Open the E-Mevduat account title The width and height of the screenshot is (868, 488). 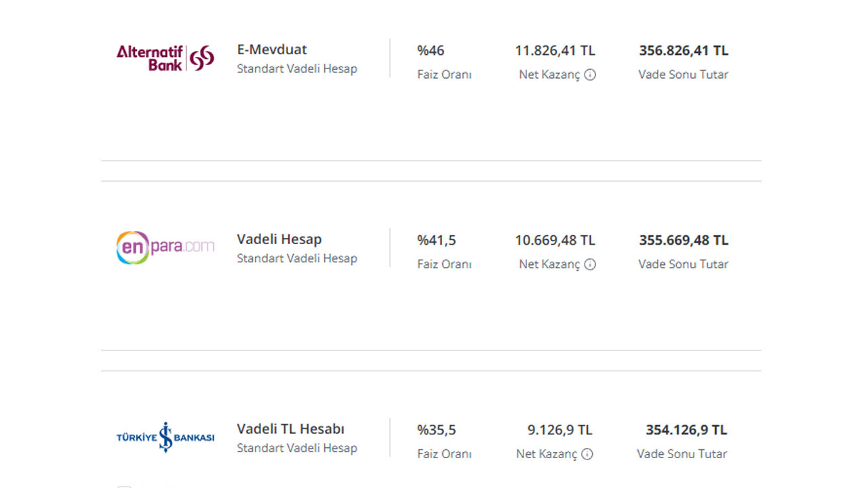(272, 49)
